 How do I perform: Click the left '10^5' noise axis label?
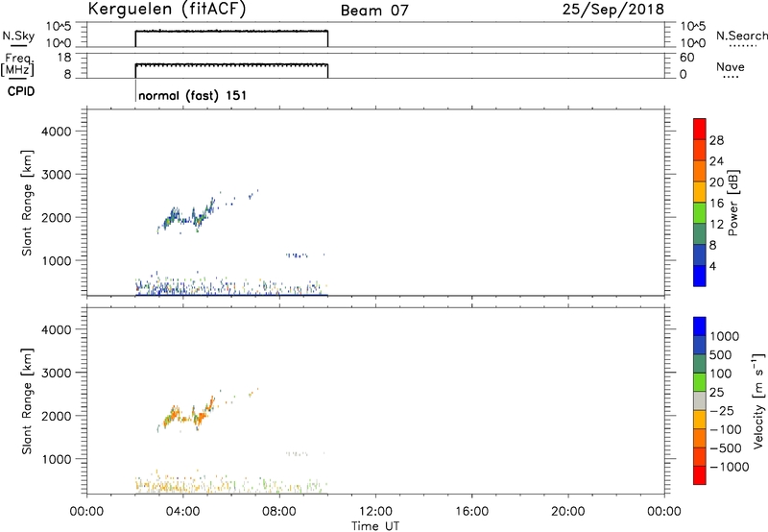point(59,27)
